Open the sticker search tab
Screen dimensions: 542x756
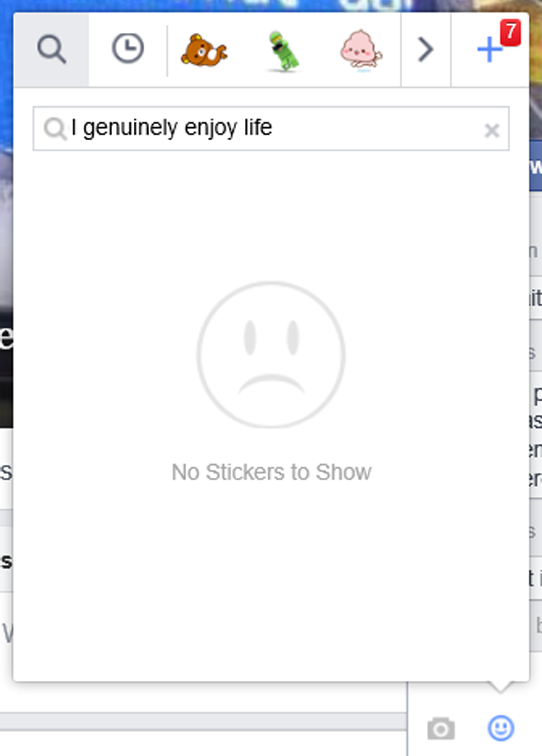point(51,50)
